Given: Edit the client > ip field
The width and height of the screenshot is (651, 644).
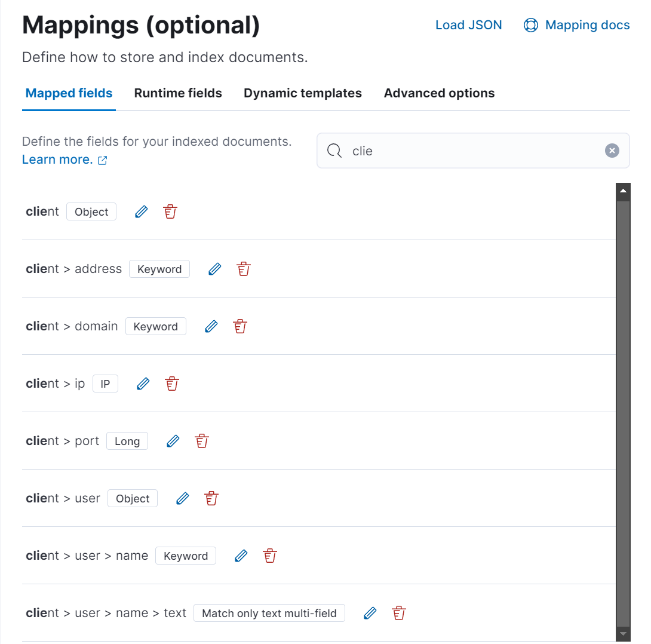Looking at the screenshot, I should (x=143, y=384).
